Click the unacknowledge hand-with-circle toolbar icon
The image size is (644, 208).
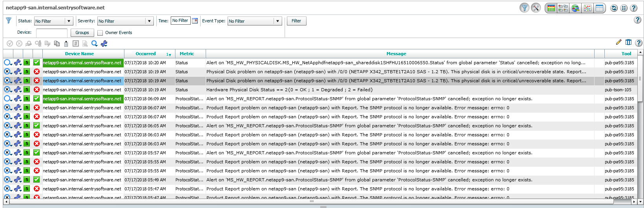coord(38,43)
